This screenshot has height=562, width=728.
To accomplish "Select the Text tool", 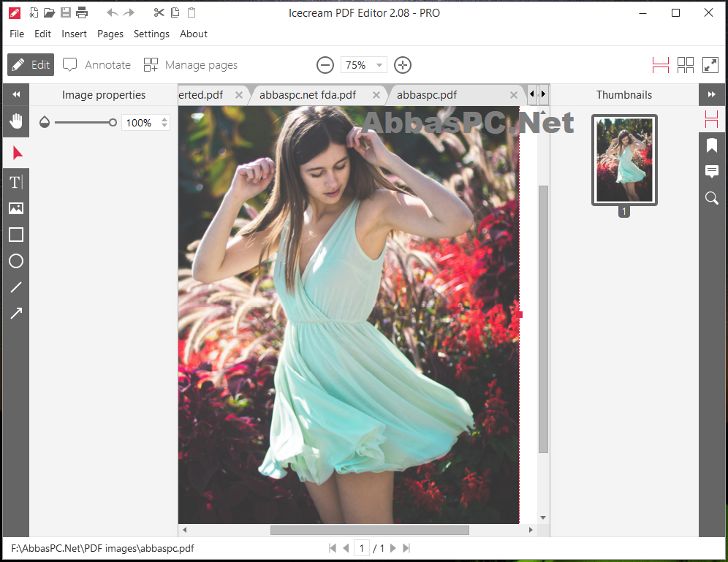I will [x=16, y=183].
